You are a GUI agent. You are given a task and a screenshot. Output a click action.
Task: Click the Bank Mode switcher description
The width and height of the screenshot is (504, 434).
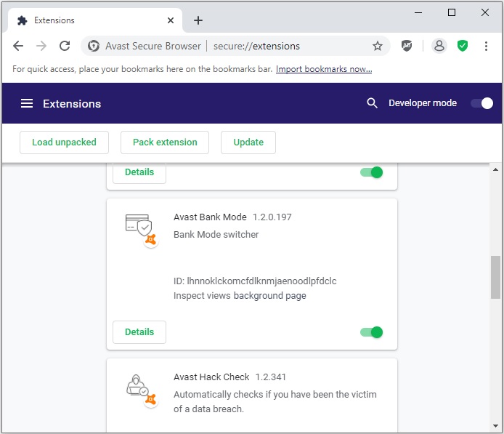(216, 235)
